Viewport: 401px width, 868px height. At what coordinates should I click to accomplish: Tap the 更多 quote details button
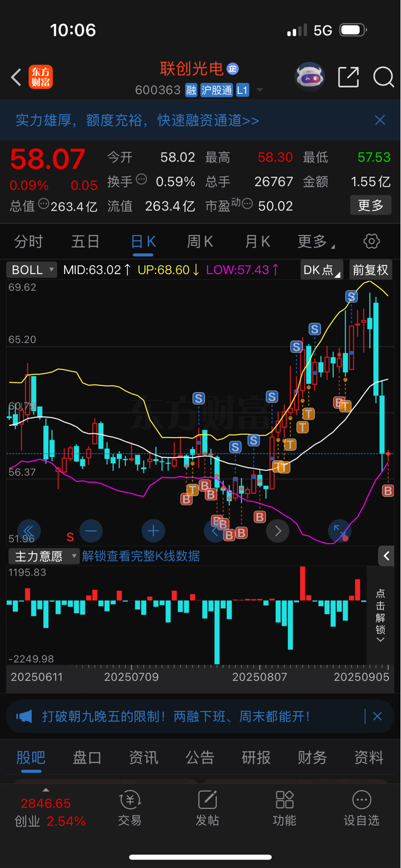point(370,205)
